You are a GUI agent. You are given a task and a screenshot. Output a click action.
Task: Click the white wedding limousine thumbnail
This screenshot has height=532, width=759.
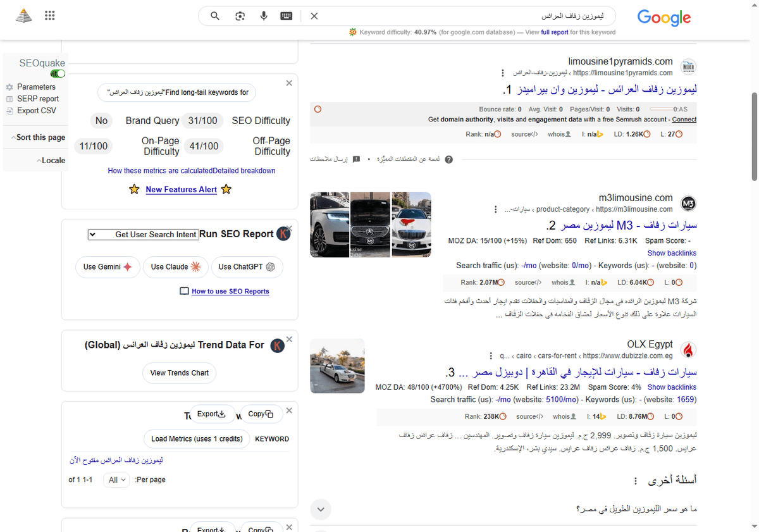click(x=337, y=366)
